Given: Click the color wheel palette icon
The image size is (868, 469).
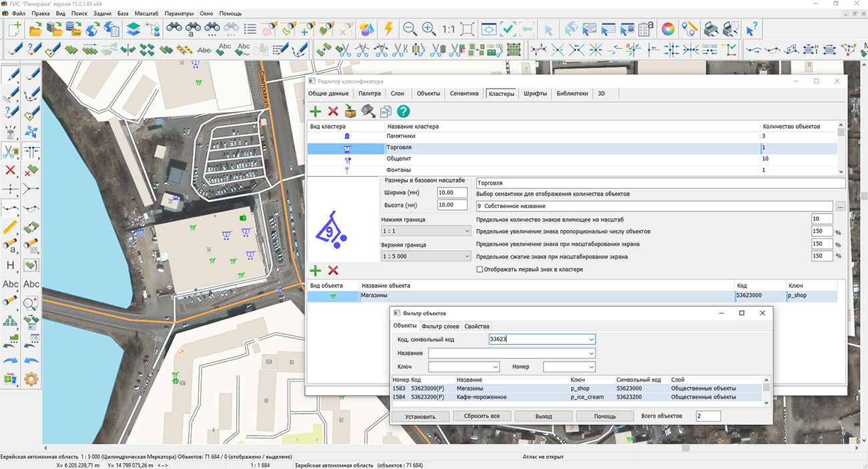Looking at the screenshot, I should [667, 29].
